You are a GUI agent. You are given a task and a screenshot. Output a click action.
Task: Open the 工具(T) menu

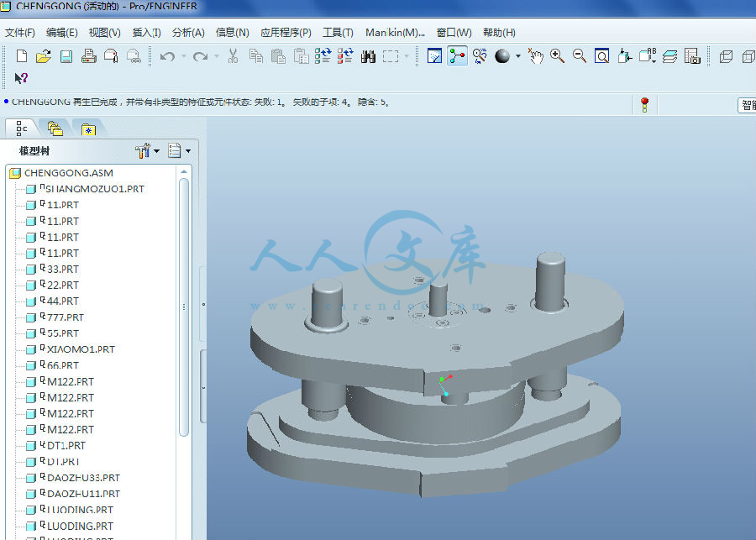click(x=338, y=33)
